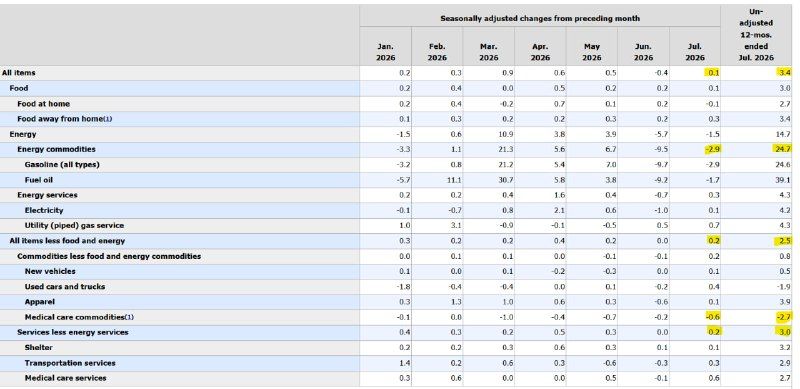Viewport: 800px width, 389px height.
Task: Click the highlighted 3.4 All items annual value
Action: pos(783,72)
